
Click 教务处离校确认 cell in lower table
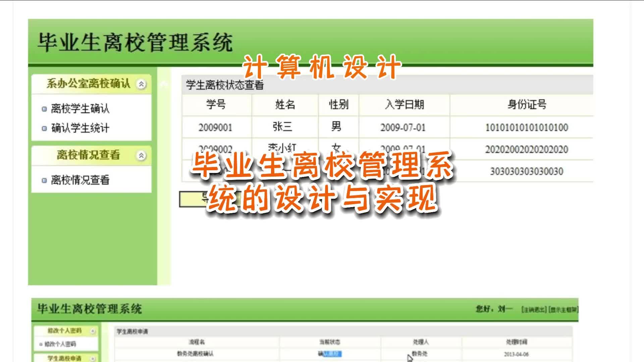195,354
